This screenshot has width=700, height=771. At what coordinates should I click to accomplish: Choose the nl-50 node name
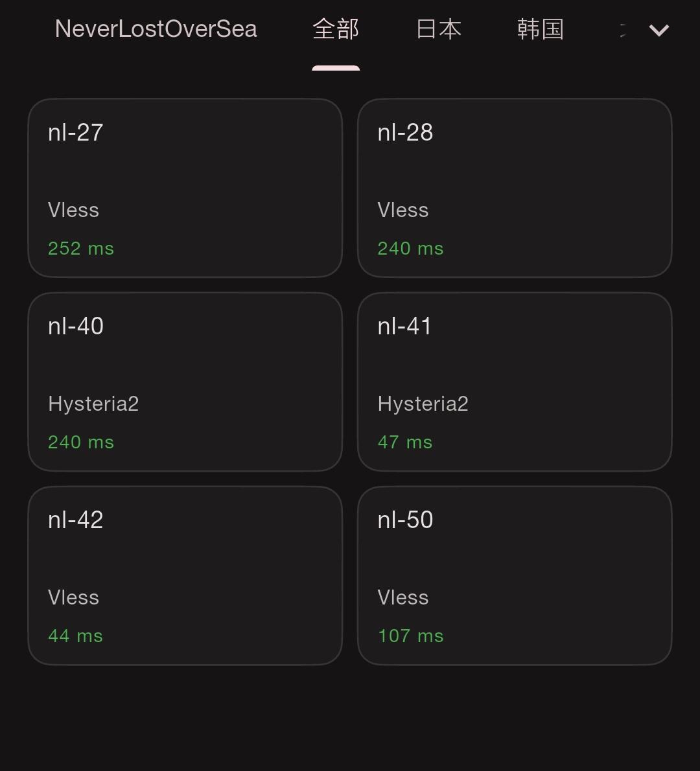[x=405, y=520]
